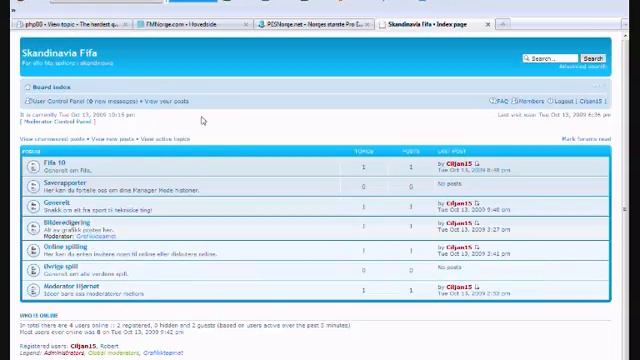Viewport: 640px width, 360px height.
Task: Click the Board index home icon
Action: [28, 87]
